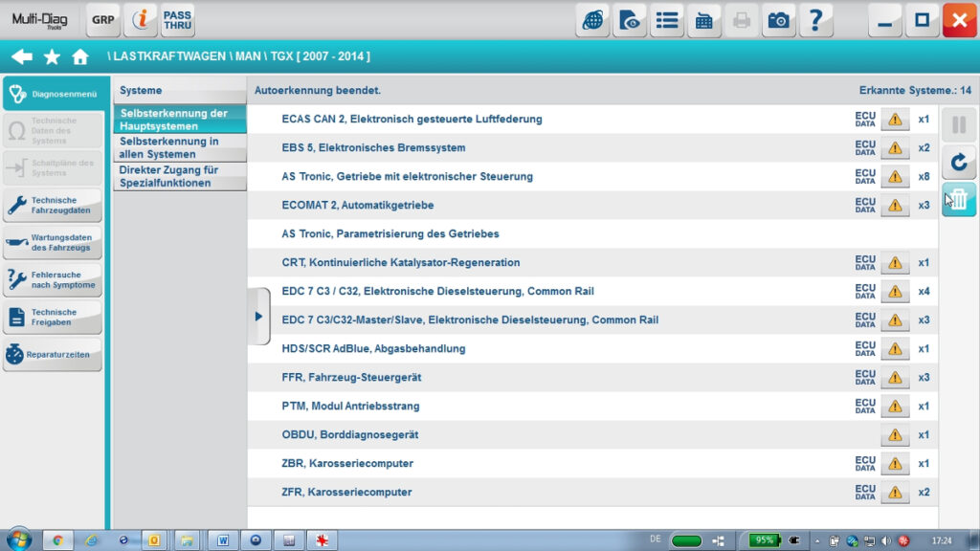Viewport: 980px width, 551px height.
Task: Click the back arrow navigation icon
Action: pyautogui.click(x=21, y=56)
